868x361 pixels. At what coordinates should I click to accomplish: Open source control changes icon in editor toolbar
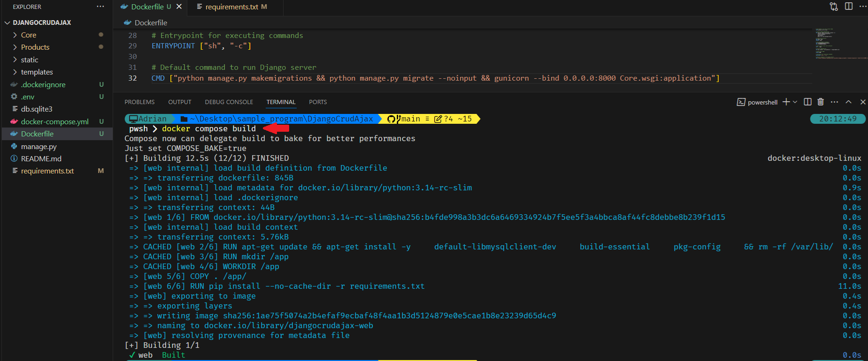(x=834, y=7)
